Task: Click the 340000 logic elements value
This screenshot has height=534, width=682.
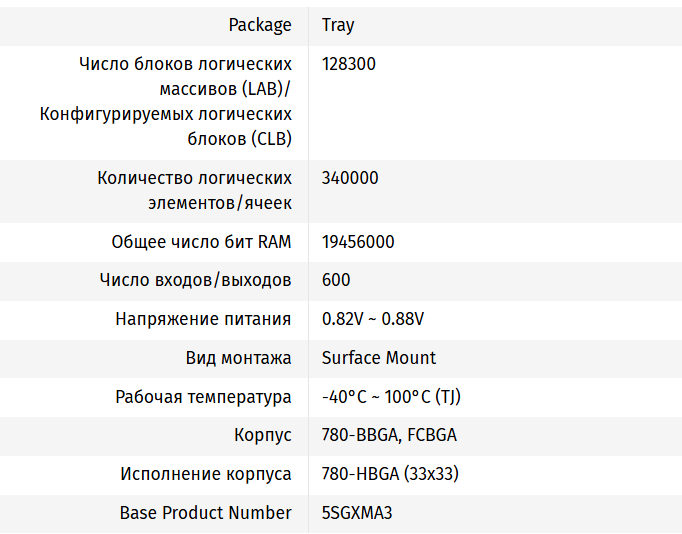Action: point(350,178)
